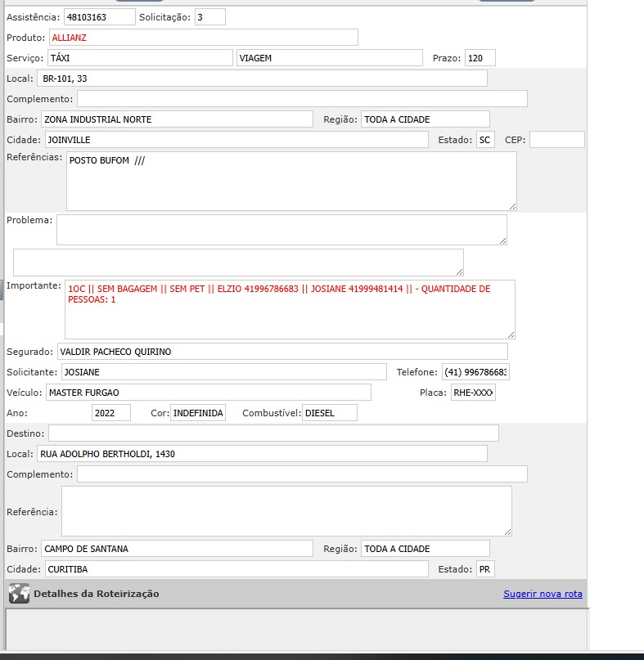Click the Segurado label
Viewport: 644px width, 660px height.
(29, 352)
